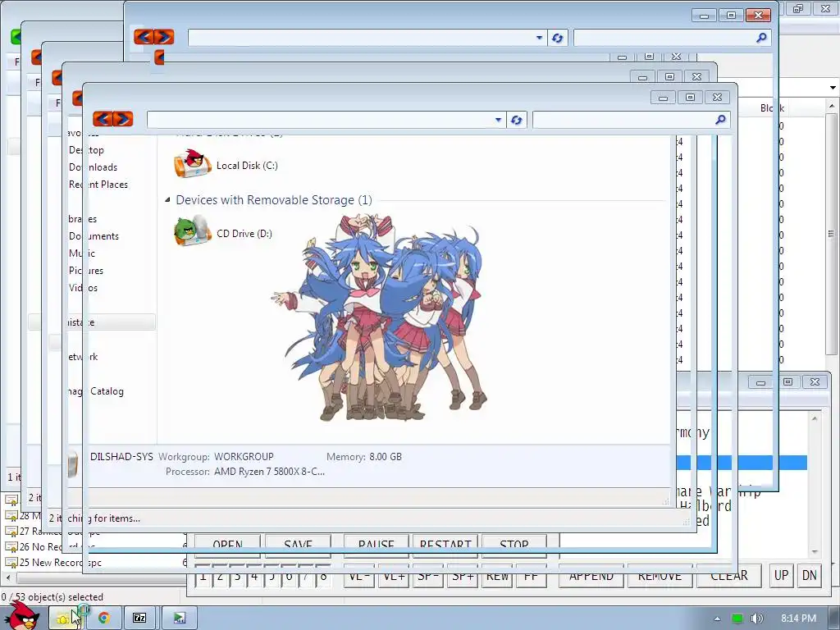Click the Angry Birds Start button
The height and width of the screenshot is (630, 840).
pyautogui.click(x=24, y=615)
